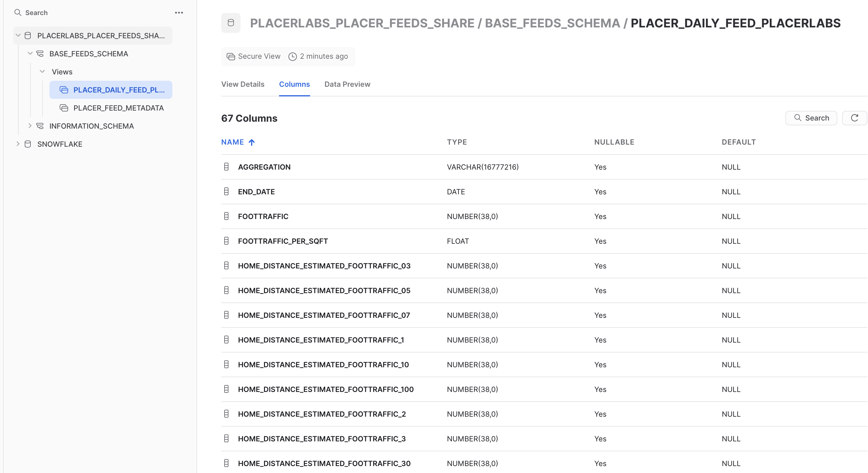Expand the SNOWFLAKE database chevron
868x473 pixels.
coord(18,144)
